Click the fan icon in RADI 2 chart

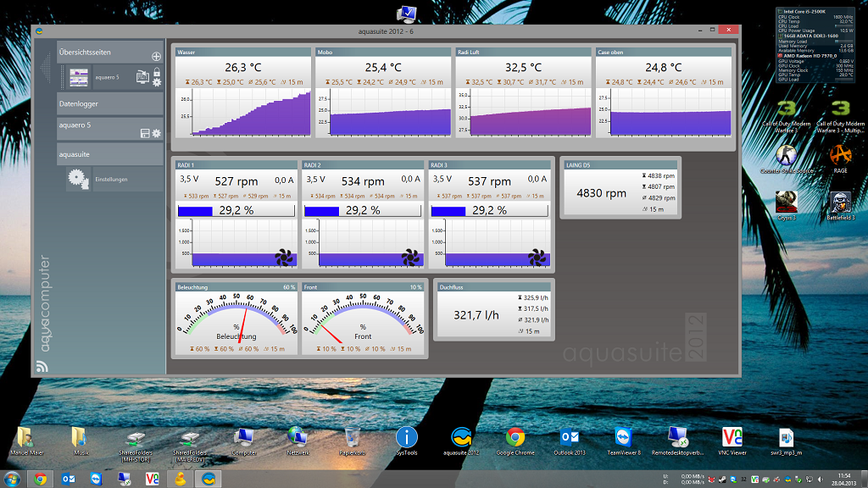[x=409, y=256]
